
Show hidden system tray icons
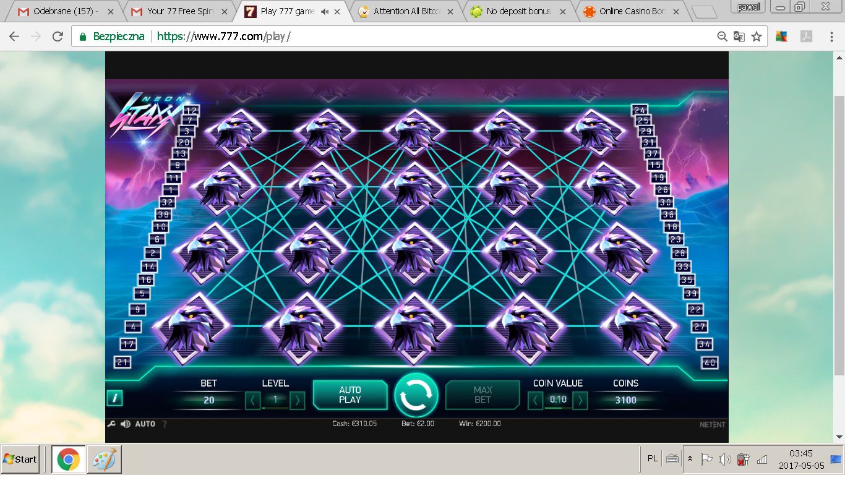click(690, 459)
